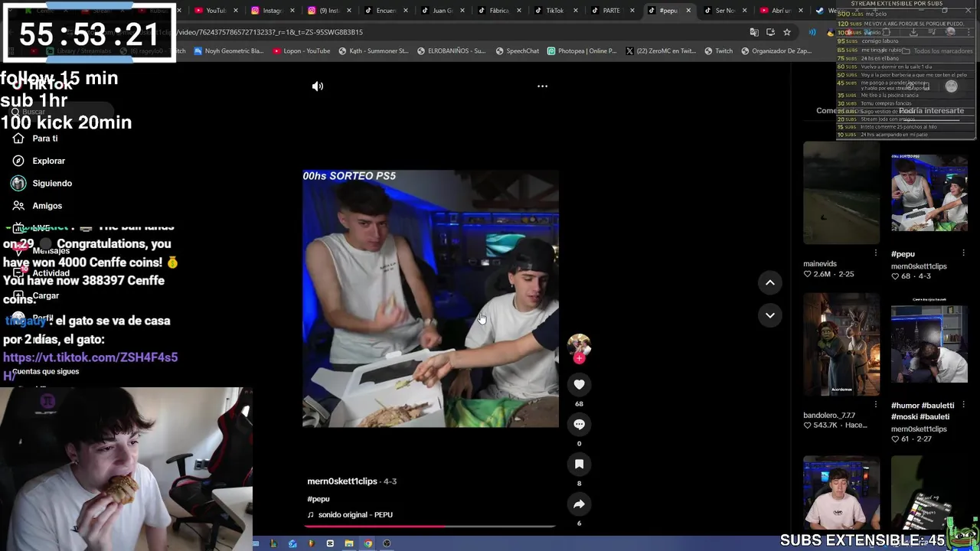Close the active #pepu browser tab
Viewport: 980px width, 551px height.
tap(688, 11)
